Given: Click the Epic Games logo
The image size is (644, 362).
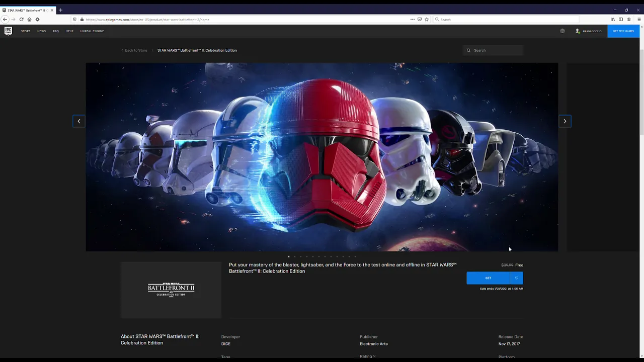Looking at the screenshot, I should (8, 31).
